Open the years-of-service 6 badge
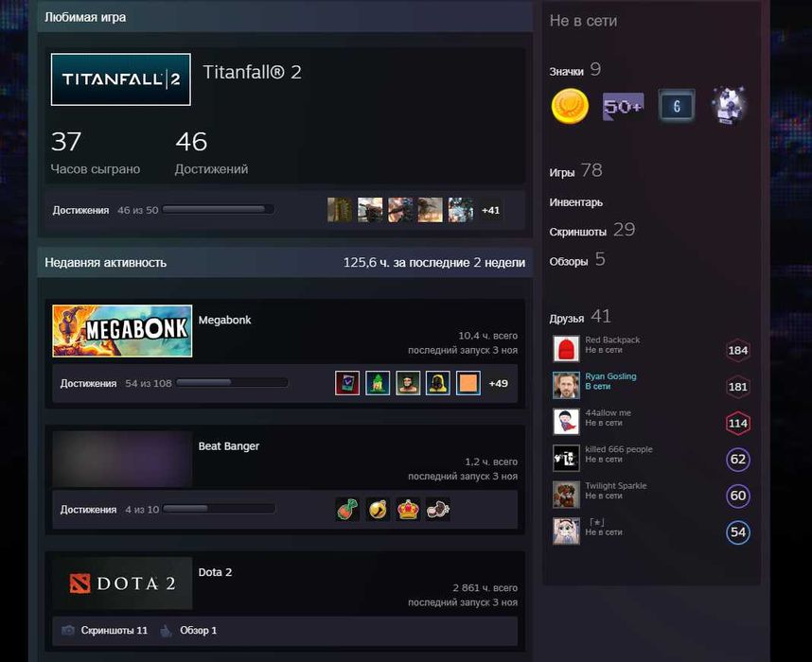This screenshot has height=662, width=812. point(677,106)
